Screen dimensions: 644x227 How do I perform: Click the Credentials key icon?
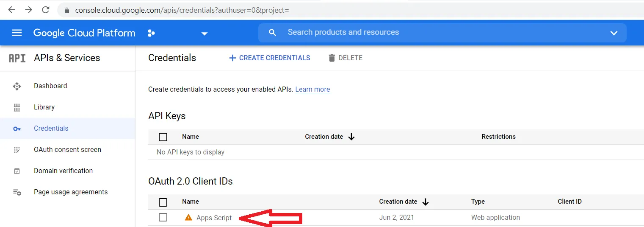pyautogui.click(x=17, y=129)
